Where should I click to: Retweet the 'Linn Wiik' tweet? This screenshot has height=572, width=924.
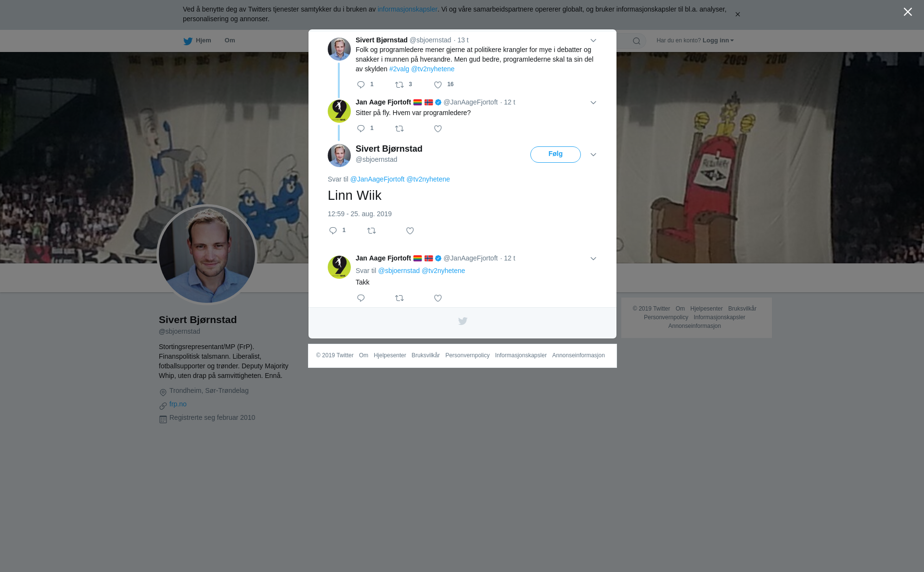point(372,231)
